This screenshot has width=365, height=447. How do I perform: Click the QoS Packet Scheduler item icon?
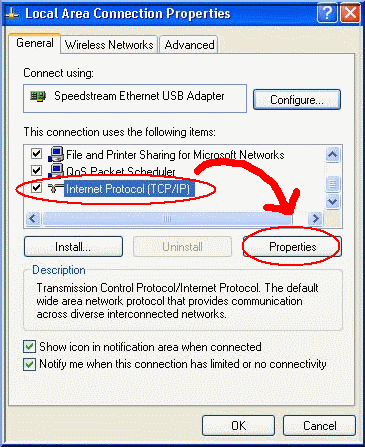[x=56, y=170]
